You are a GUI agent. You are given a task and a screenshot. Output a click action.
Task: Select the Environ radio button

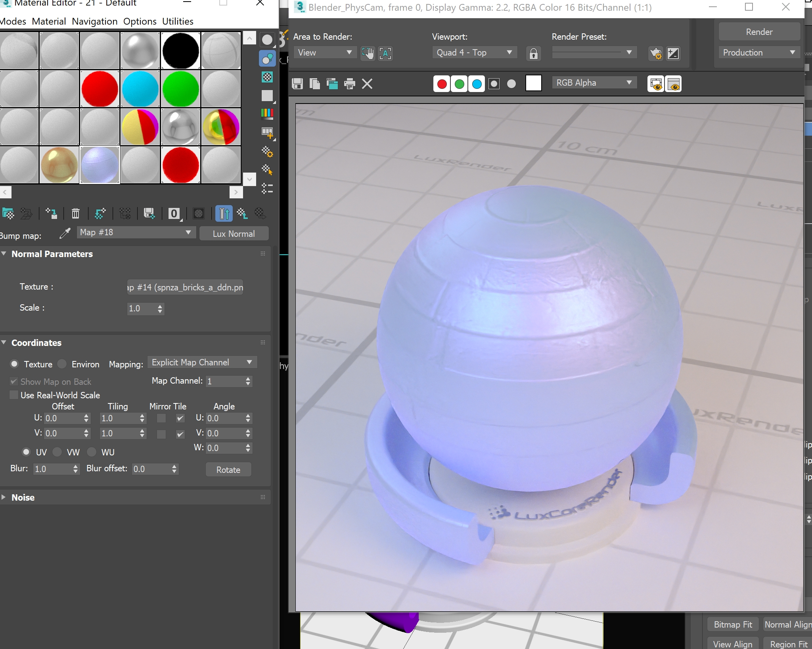(62, 364)
